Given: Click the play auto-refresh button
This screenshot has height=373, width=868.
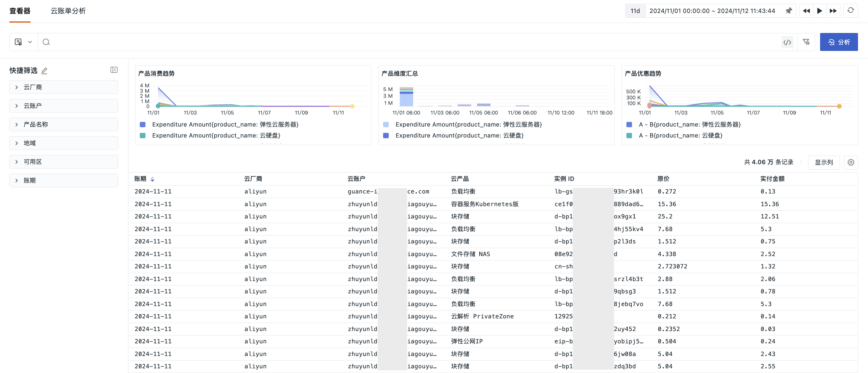Looking at the screenshot, I should pos(819,11).
